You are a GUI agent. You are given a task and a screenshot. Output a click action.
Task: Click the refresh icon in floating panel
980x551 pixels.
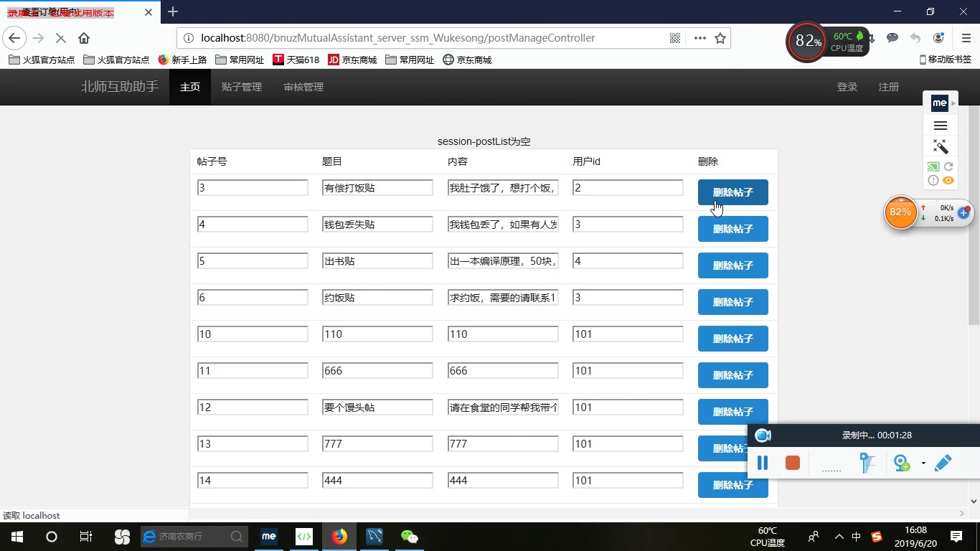click(948, 166)
